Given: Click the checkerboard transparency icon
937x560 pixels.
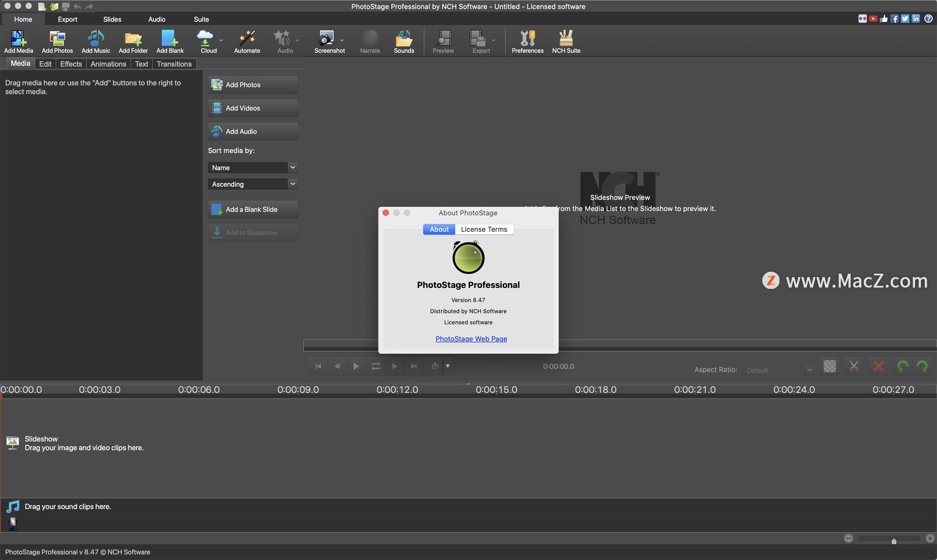Looking at the screenshot, I should [x=830, y=366].
